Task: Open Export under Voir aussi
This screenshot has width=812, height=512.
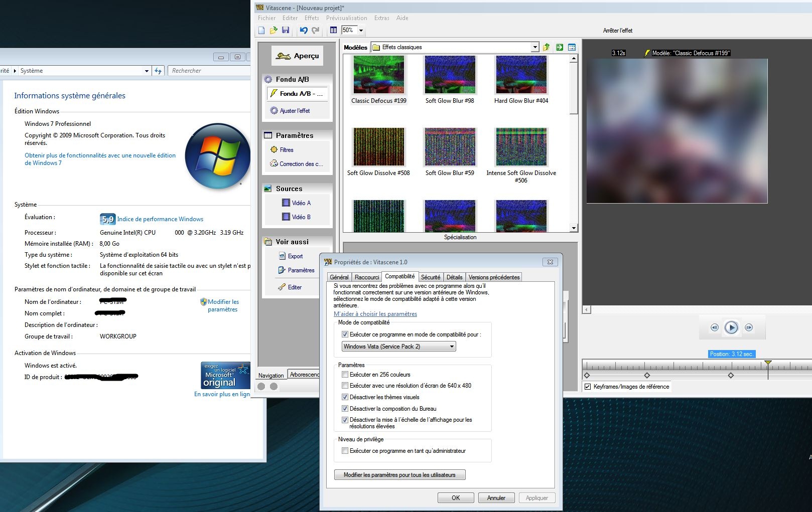Action: [291, 256]
